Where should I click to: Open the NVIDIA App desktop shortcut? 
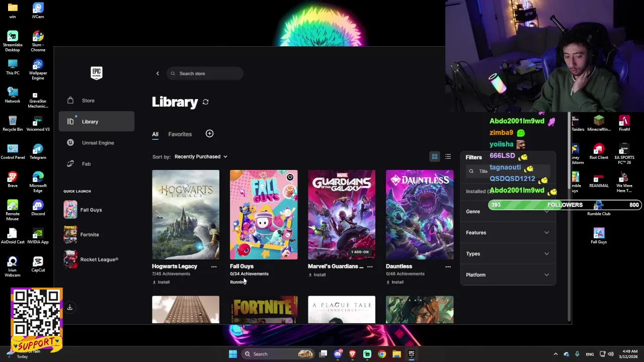click(x=38, y=236)
